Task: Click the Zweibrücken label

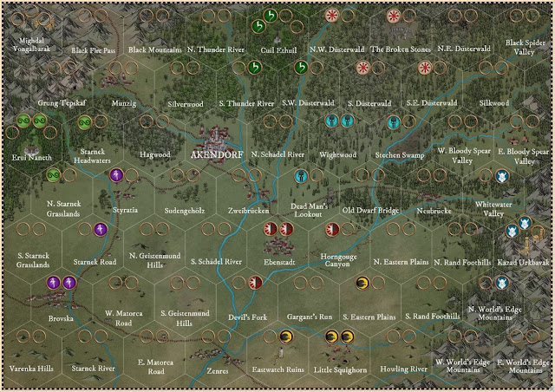Action: tap(249, 211)
